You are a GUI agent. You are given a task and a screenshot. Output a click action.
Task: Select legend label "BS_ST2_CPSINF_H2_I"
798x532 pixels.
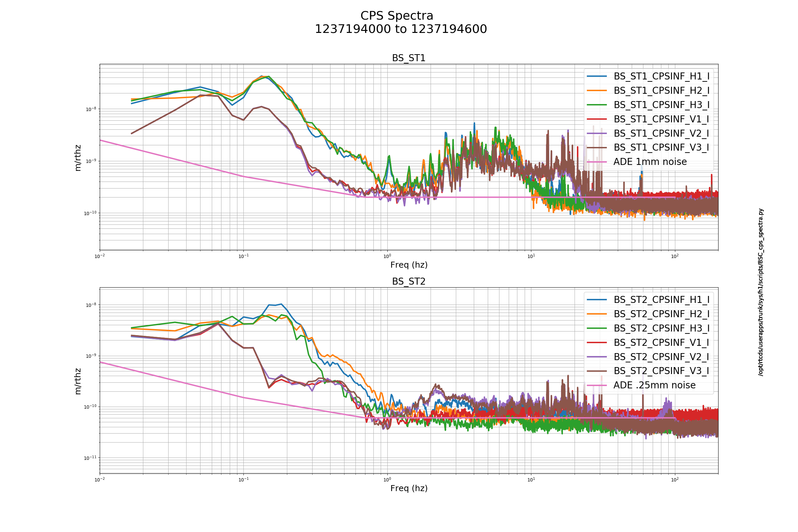(661, 314)
